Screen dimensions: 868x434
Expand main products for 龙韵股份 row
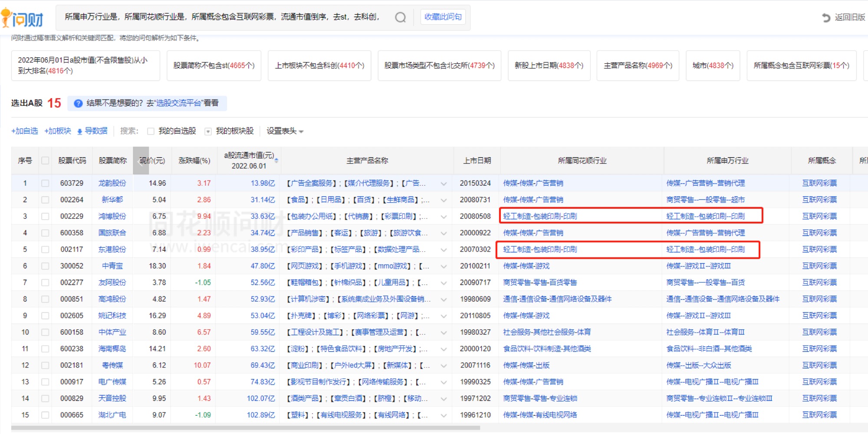444,184
